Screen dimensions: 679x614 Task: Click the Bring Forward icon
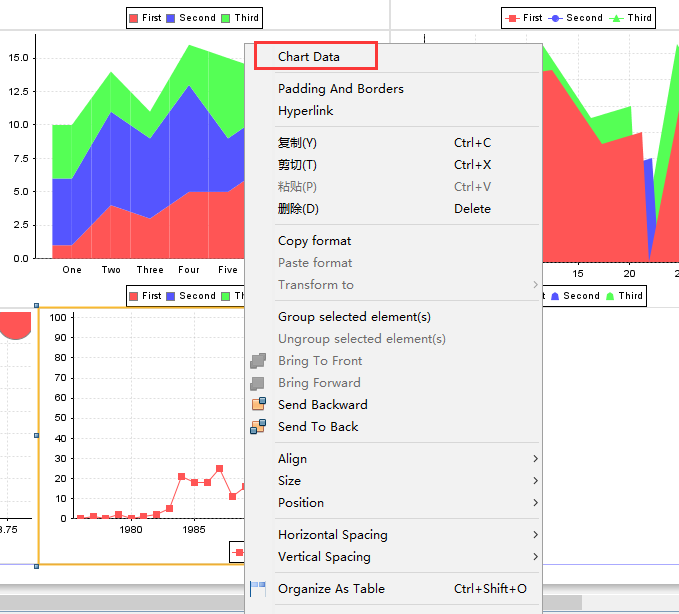point(258,383)
